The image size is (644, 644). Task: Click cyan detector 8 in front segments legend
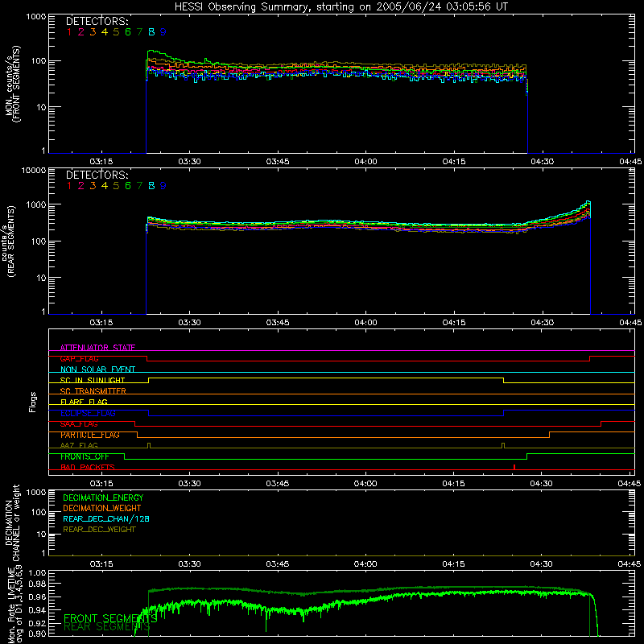[x=151, y=32]
